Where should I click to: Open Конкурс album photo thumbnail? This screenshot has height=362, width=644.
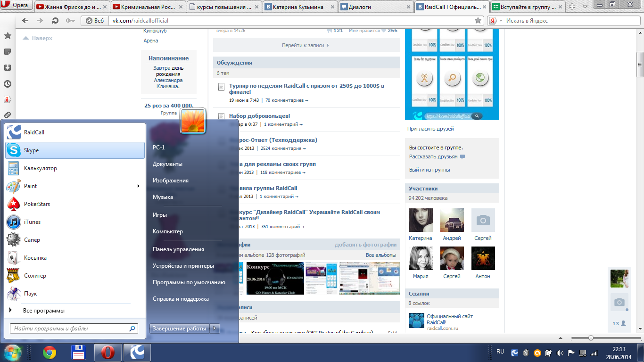(x=275, y=278)
